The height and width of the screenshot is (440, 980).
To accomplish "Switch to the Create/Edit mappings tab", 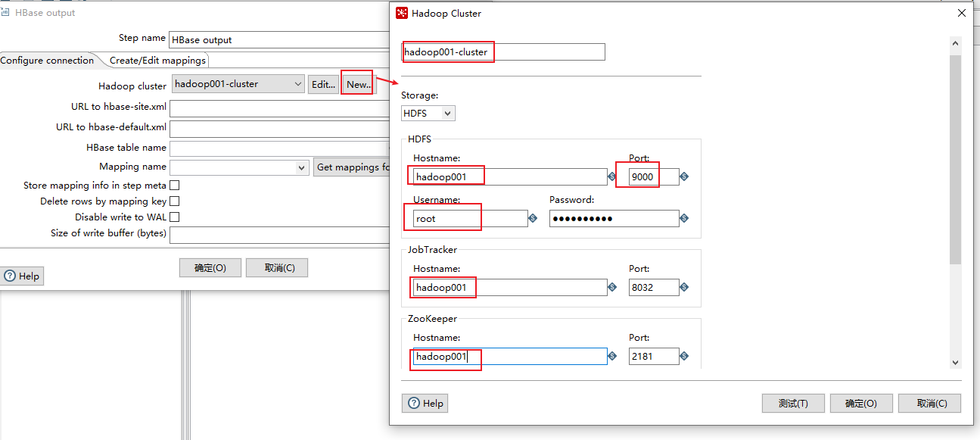I will (157, 60).
